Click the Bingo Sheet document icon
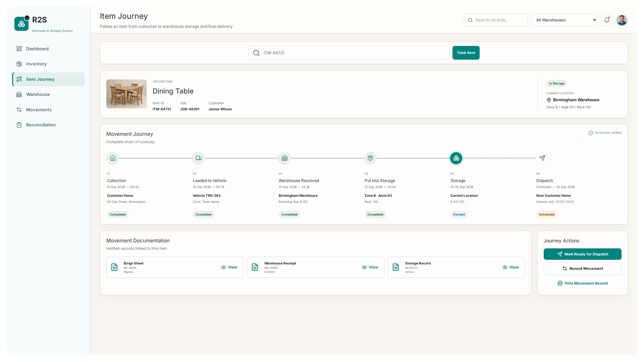This screenshot has height=362, width=644. 114,267
